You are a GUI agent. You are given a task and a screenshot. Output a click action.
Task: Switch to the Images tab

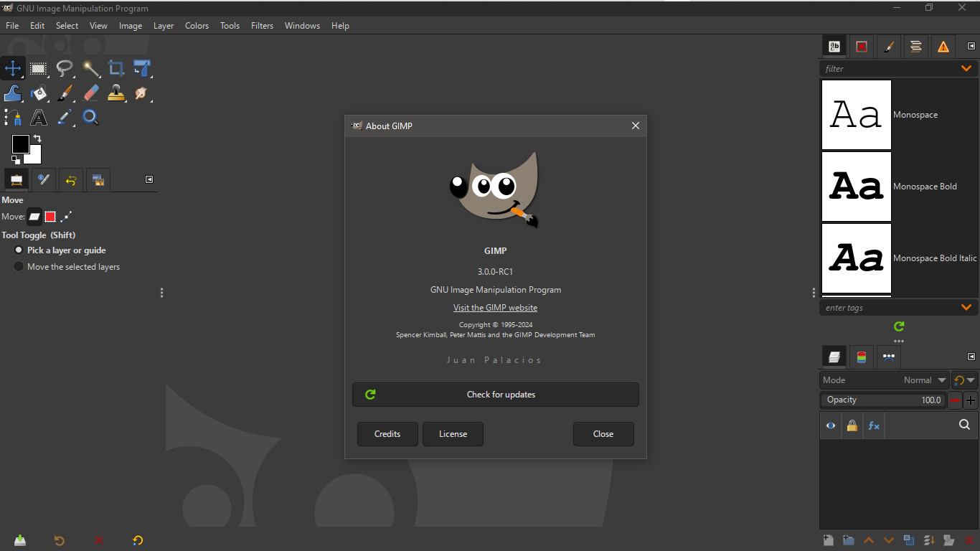tap(98, 179)
